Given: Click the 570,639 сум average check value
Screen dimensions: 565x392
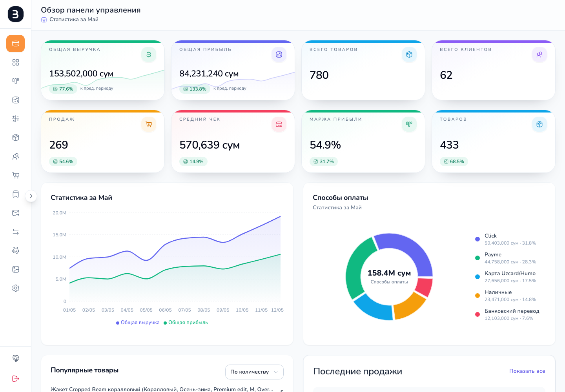Looking at the screenshot, I should (x=210, y=145).
